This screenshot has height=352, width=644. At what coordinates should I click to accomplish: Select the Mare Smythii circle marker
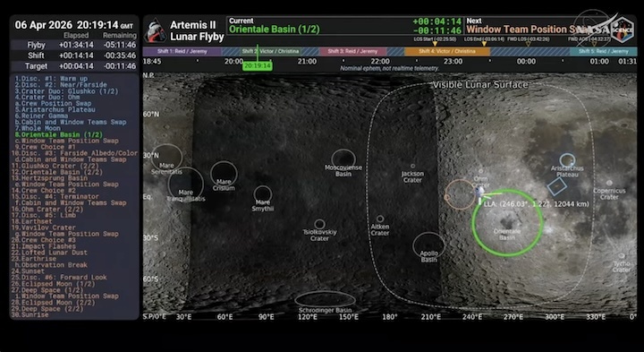263,194
